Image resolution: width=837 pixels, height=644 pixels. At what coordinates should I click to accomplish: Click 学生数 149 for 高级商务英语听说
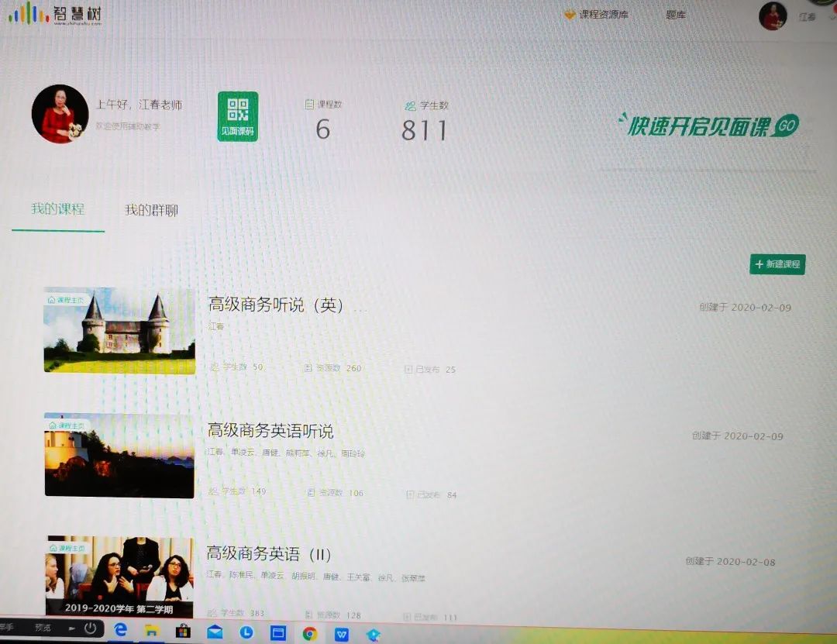[x=236, y=491]
